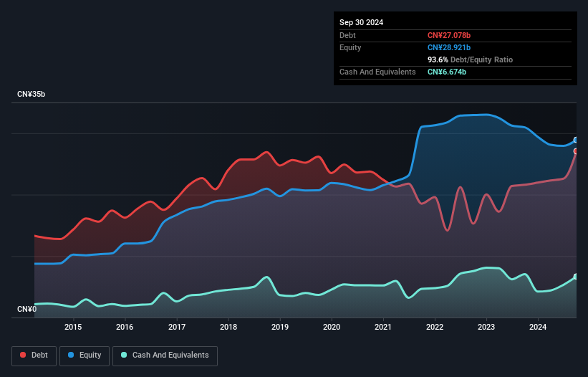Click the 2019 x-axis label

click(280, 327)
